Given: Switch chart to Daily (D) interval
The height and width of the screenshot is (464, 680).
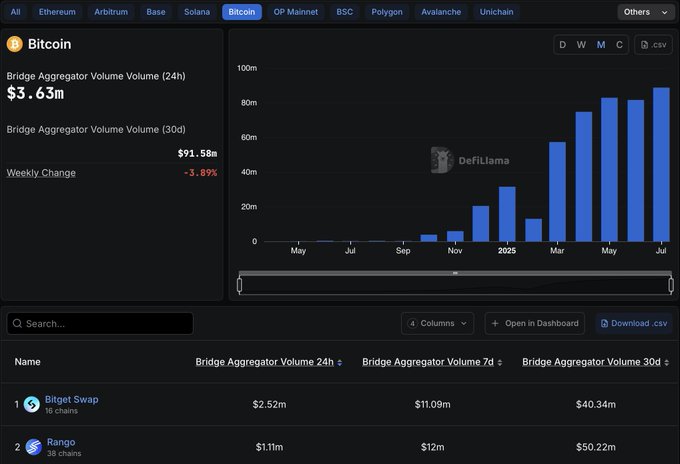Looking at the screenshot, I should [562, 45].
